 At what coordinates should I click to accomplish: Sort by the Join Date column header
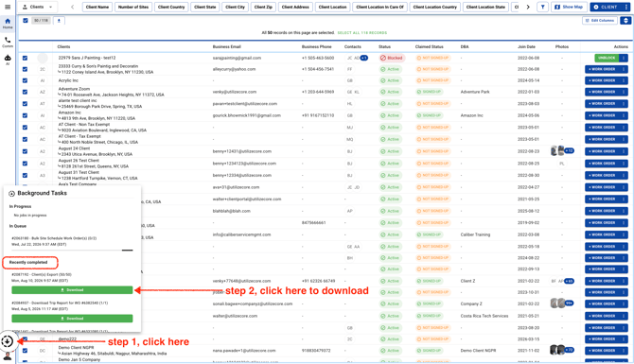coord(526,47)
